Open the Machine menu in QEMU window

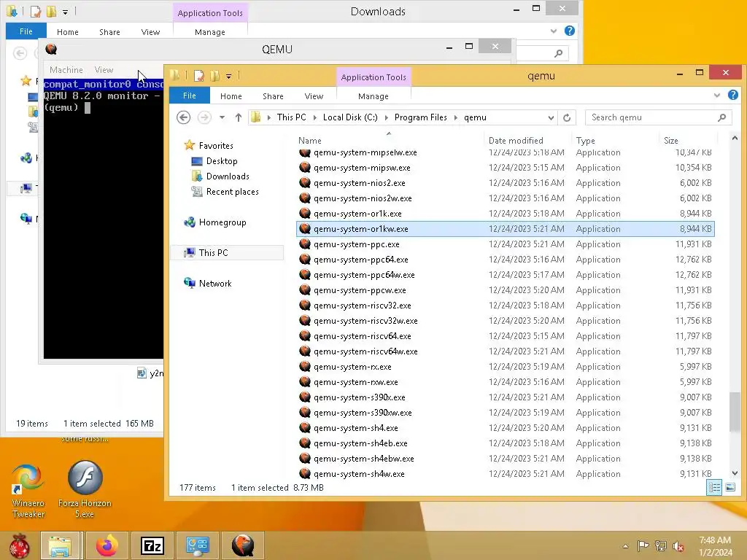(x=66, y=70)
